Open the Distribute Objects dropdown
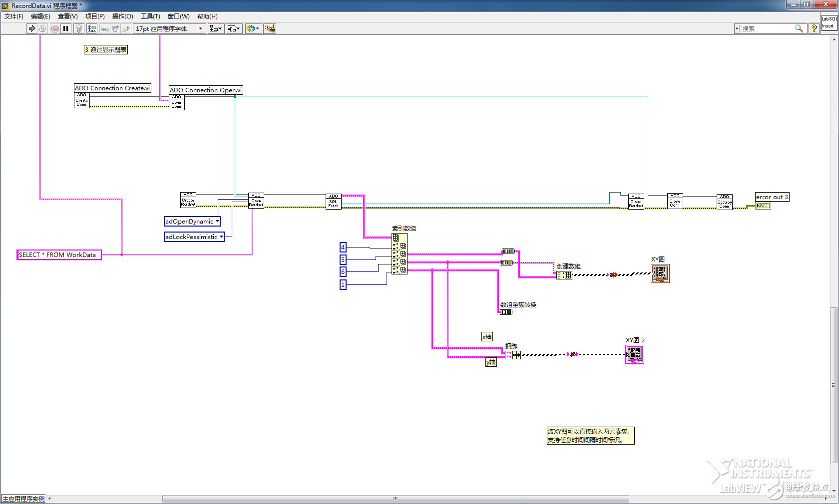Screen dimensions: 839x504 234,28
